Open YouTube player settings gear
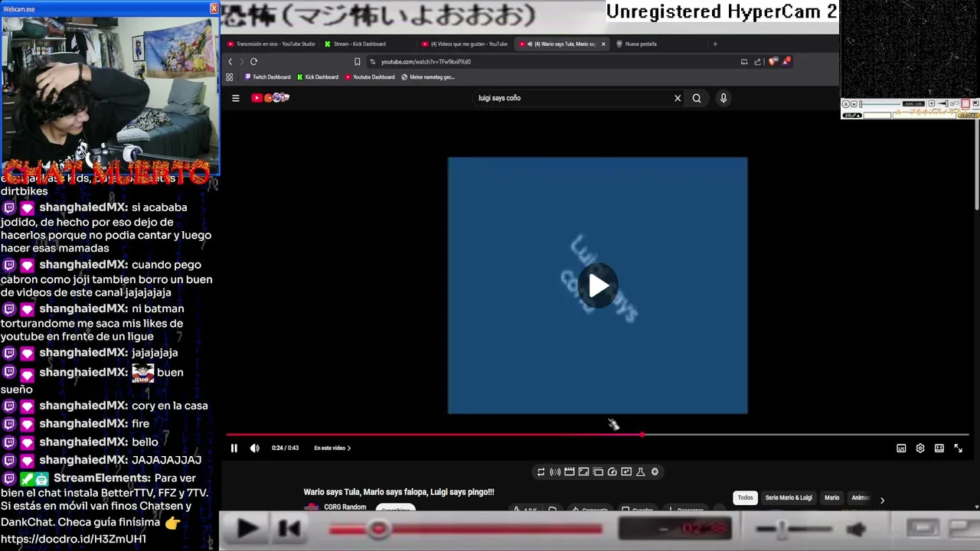 pyautogui.click(x=920, y=448)
